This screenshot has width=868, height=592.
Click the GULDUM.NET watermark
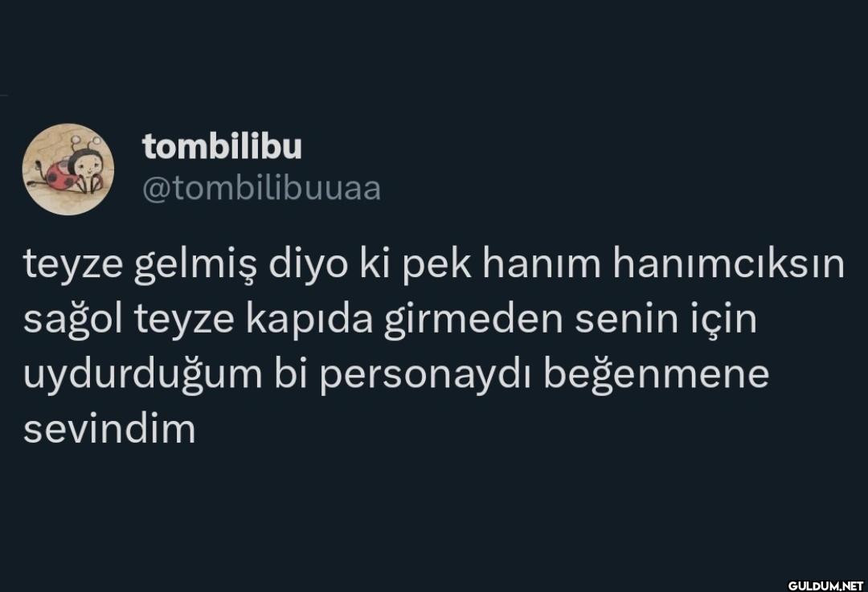click(825, 586)
